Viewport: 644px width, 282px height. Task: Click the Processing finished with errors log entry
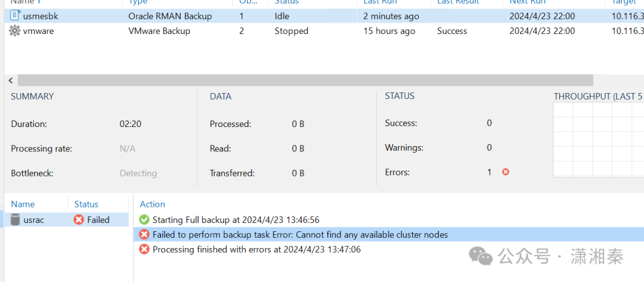click(256, 249)
